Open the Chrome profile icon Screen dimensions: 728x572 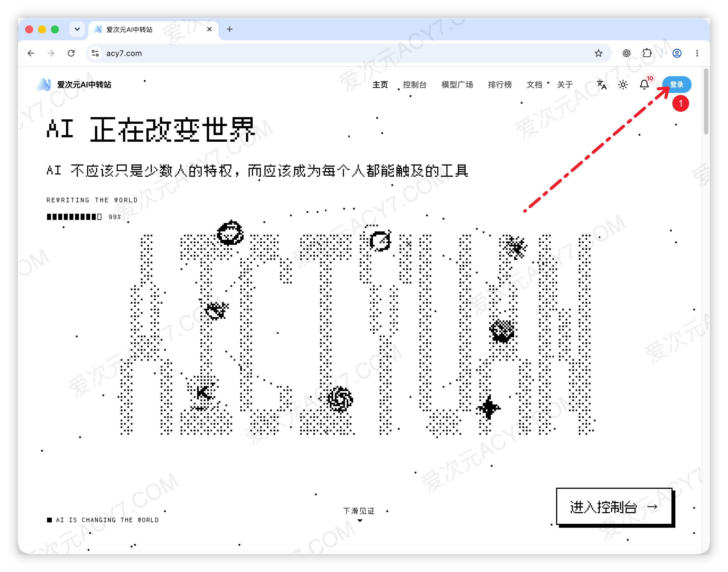point(677,53)
